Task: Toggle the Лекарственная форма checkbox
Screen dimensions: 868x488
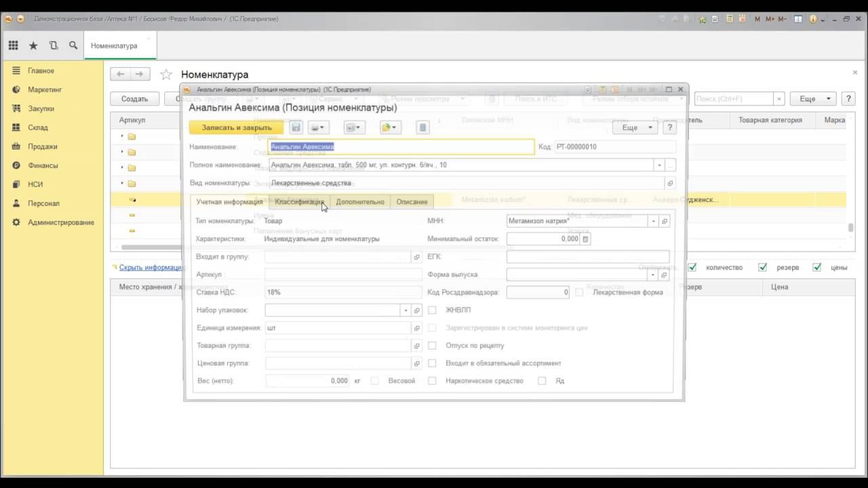Action: tap(579, 292)
